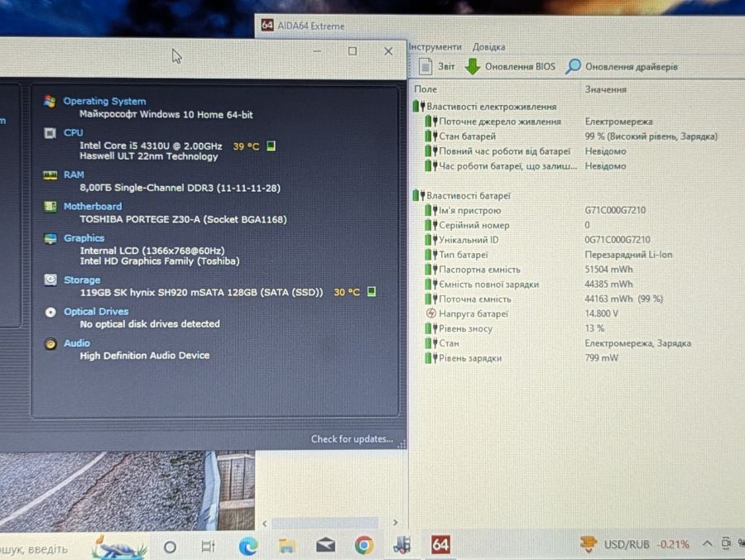Click Оновлення драйверів magnifier icon
Screen dimensions: 745x560
[573, 66]
